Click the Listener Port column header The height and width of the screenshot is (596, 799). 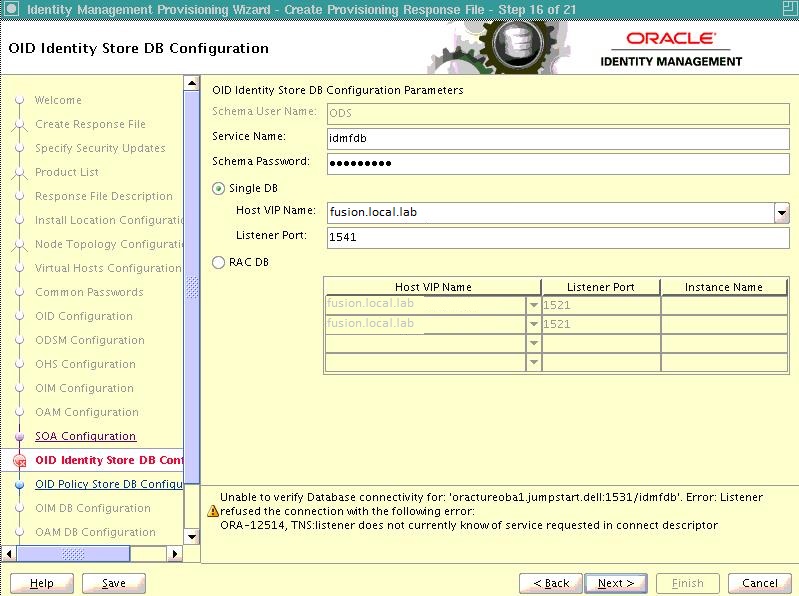tap(601, 287)
